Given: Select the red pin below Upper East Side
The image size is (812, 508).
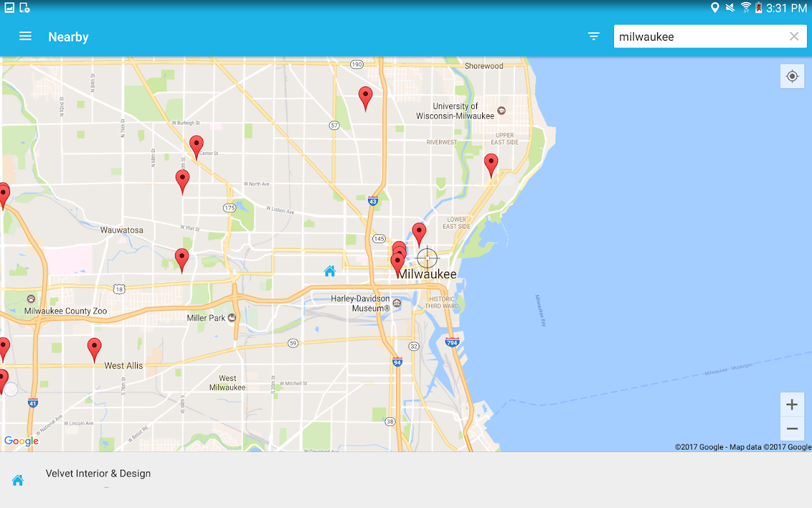Looking at the screenshot, I should pos(491,165).
